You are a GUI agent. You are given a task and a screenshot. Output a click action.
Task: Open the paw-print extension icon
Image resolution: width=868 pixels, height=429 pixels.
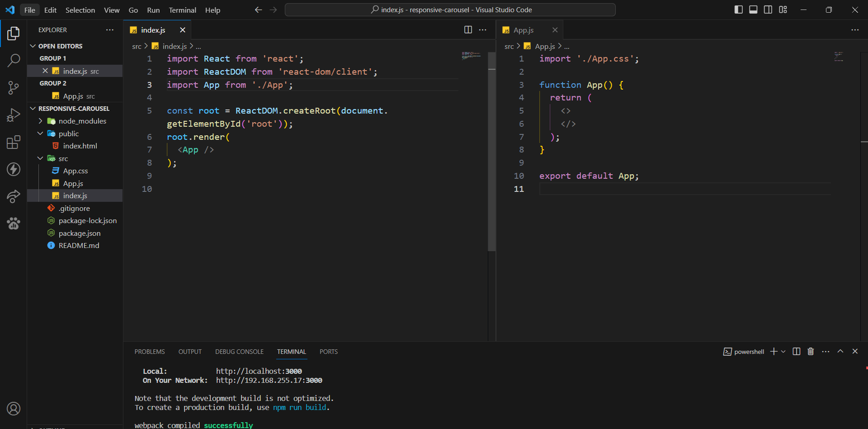click(x=14, y=223)
